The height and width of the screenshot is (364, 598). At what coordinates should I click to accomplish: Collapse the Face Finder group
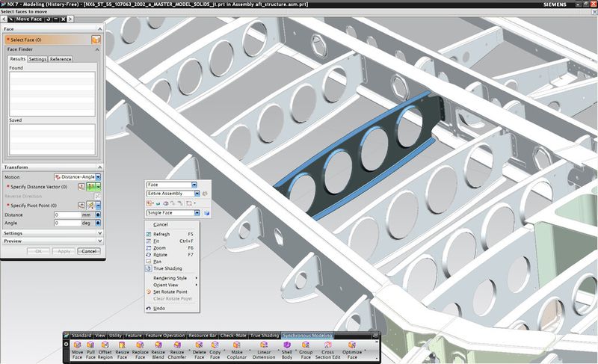pyautogui.click(x=97, y=49)
